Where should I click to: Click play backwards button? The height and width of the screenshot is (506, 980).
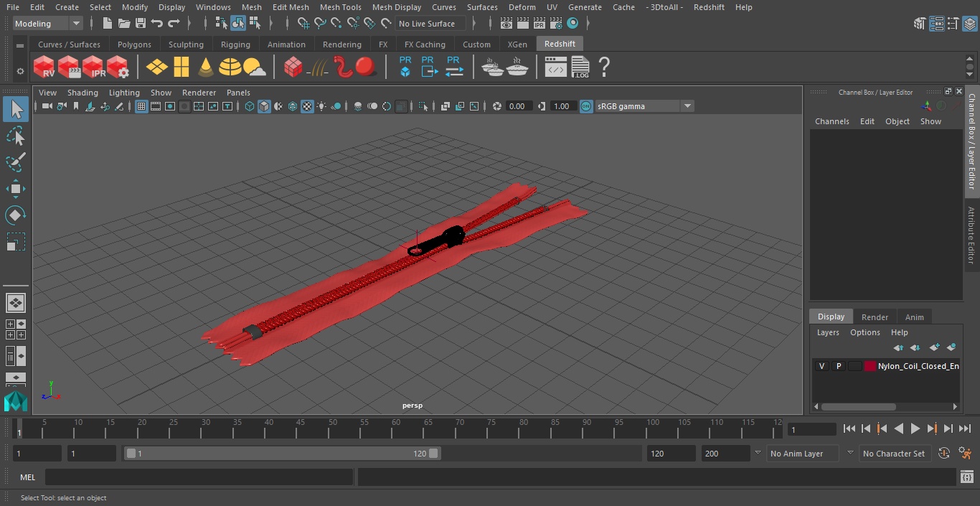point(899,428)
